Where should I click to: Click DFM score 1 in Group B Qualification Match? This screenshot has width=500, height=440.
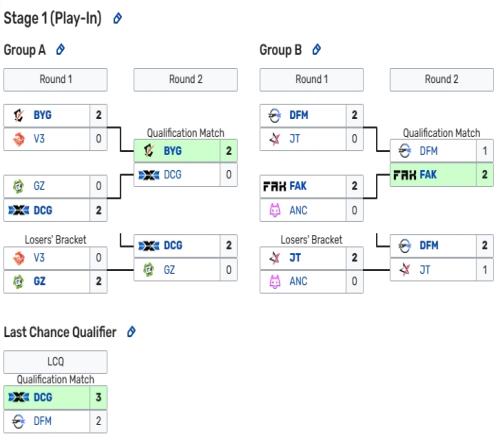[x=485, y=151]
